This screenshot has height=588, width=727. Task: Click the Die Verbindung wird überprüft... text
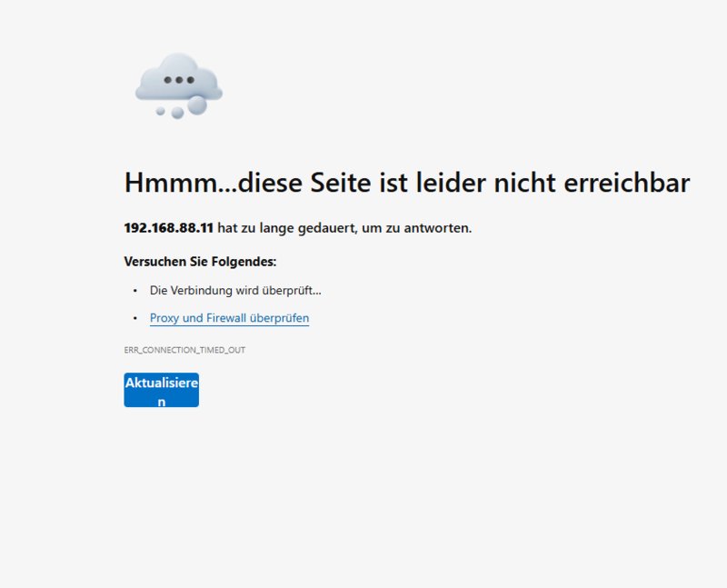click(x=235, y=291)
